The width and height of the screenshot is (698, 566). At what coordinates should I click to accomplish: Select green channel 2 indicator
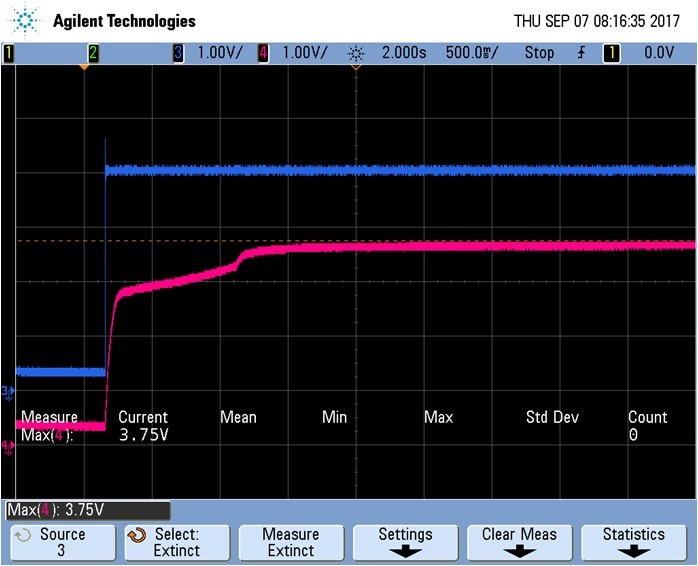(93, 53)
